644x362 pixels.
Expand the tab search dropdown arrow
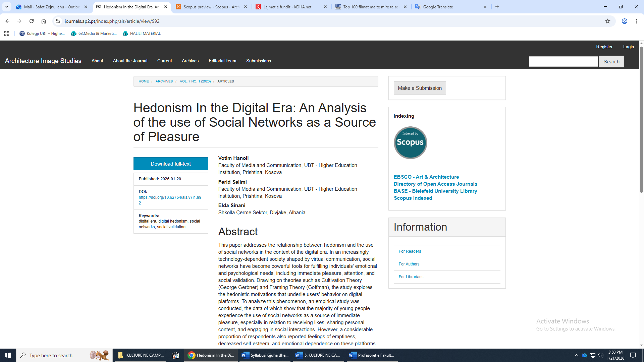6,7
